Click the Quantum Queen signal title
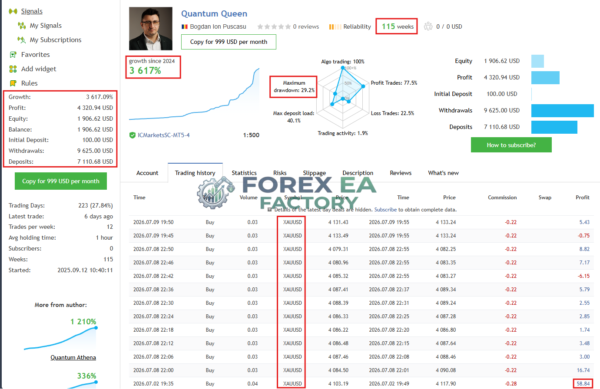The width and height of the screenshot is (600, 389). [x=214, y=14]
